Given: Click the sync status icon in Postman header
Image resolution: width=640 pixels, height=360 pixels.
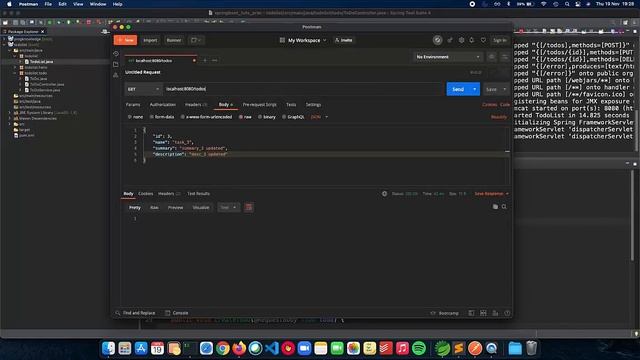Looking at the screenshot, I should coord(437,40).
